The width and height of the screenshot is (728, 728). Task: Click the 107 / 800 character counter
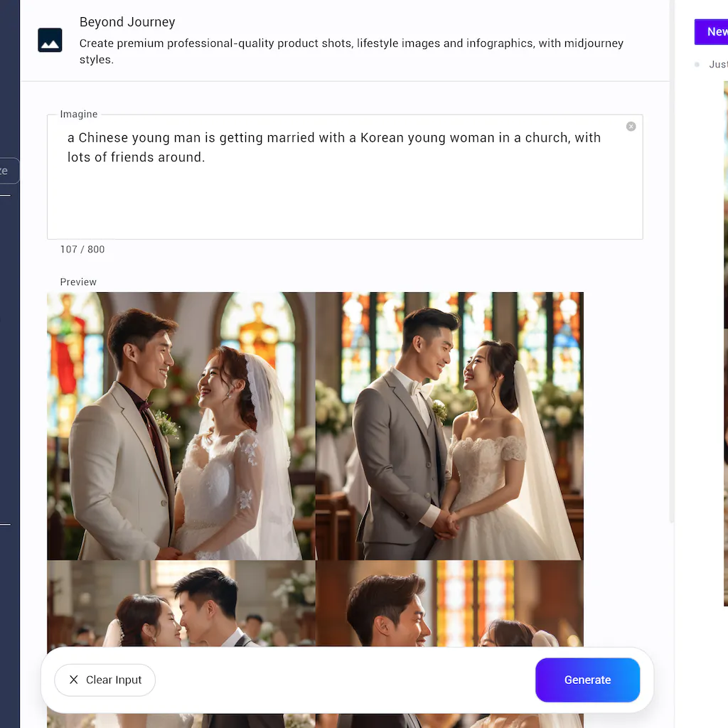[x=82, y=250]
